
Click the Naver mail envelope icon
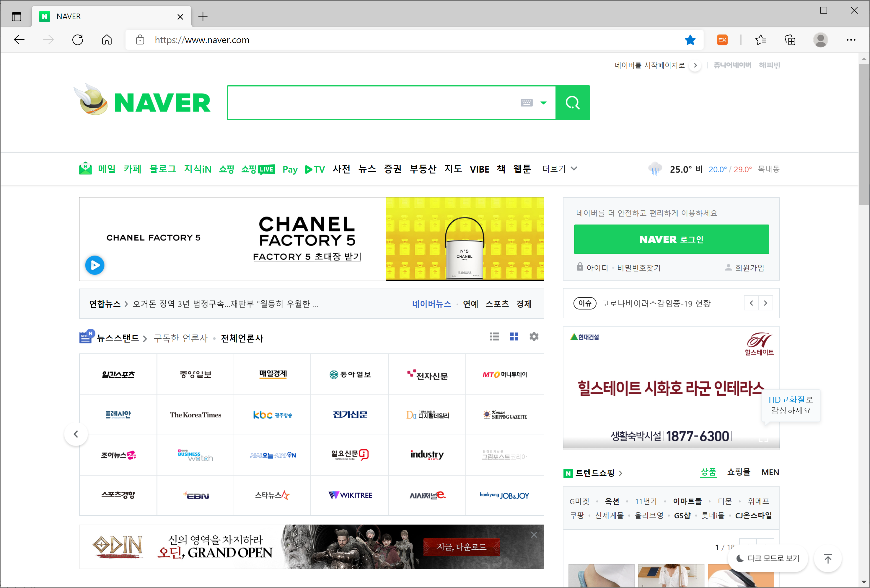(85, 169)
